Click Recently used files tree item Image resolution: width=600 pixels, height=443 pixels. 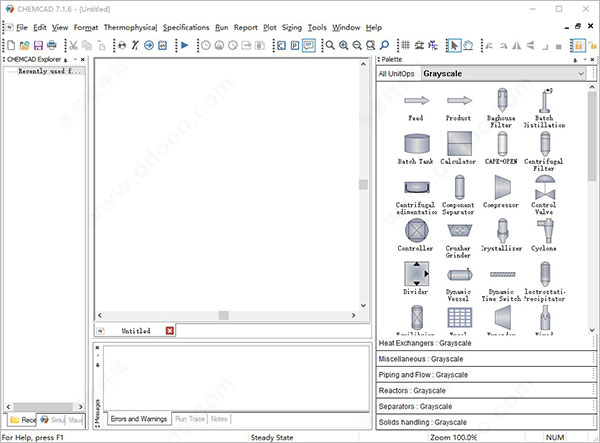[x=50, y=71]
